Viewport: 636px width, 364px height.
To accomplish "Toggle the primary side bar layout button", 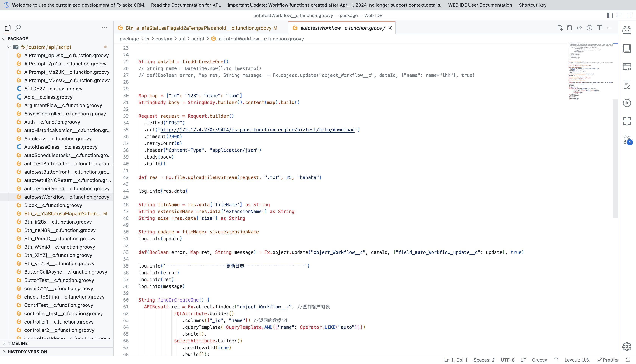I will [x=610, y=16].
